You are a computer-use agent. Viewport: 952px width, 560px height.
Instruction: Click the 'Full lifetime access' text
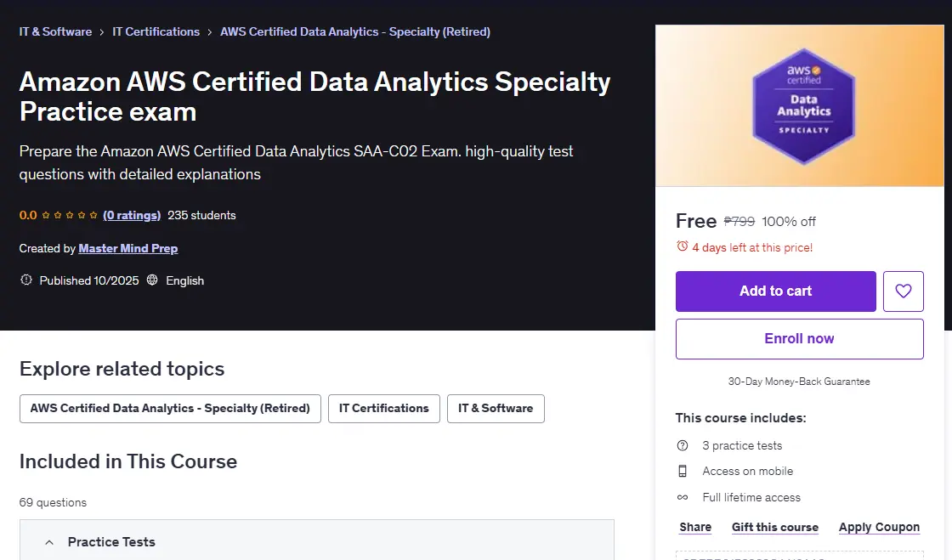click(x=751, y=497)
